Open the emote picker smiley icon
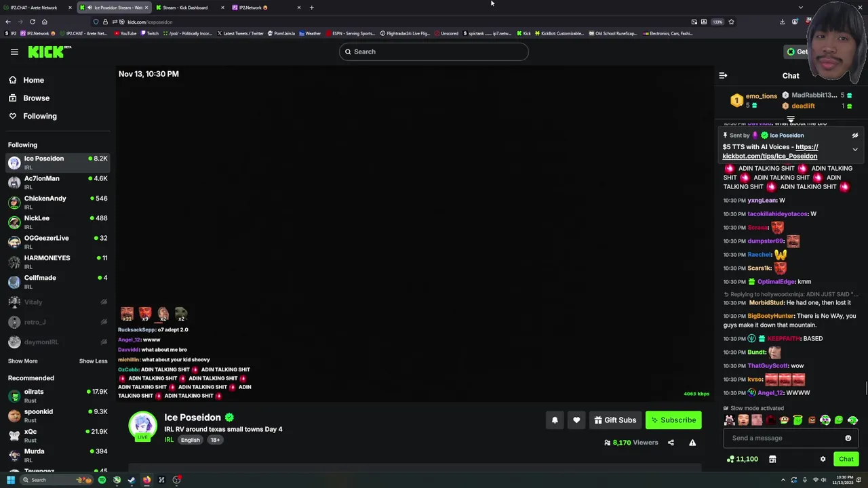 tap(848, 438)
